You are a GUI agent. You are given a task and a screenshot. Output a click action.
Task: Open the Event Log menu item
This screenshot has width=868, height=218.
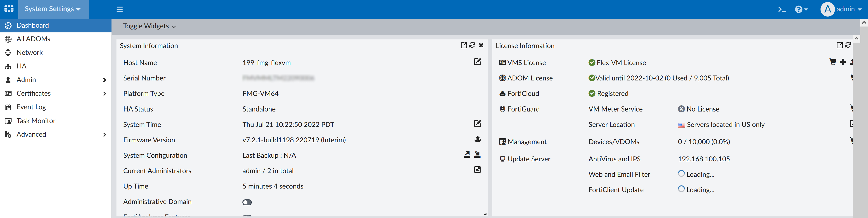click(x=31, y=107)
